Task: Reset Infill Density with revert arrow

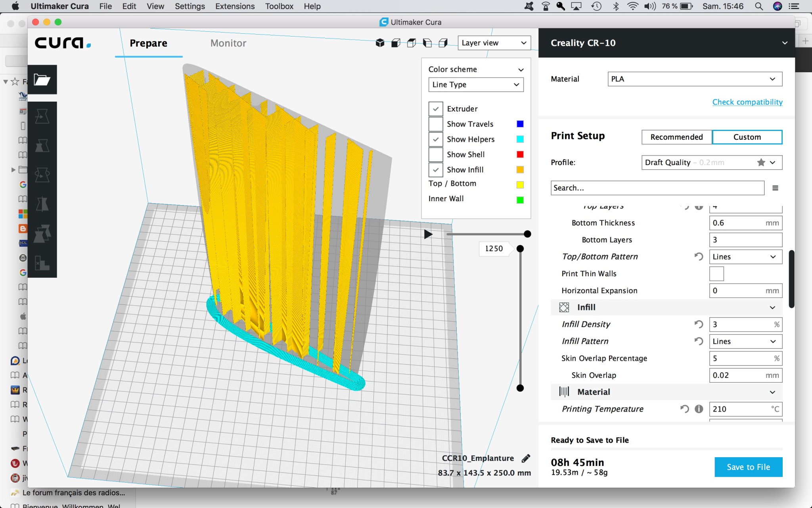Action: (699, 324)
